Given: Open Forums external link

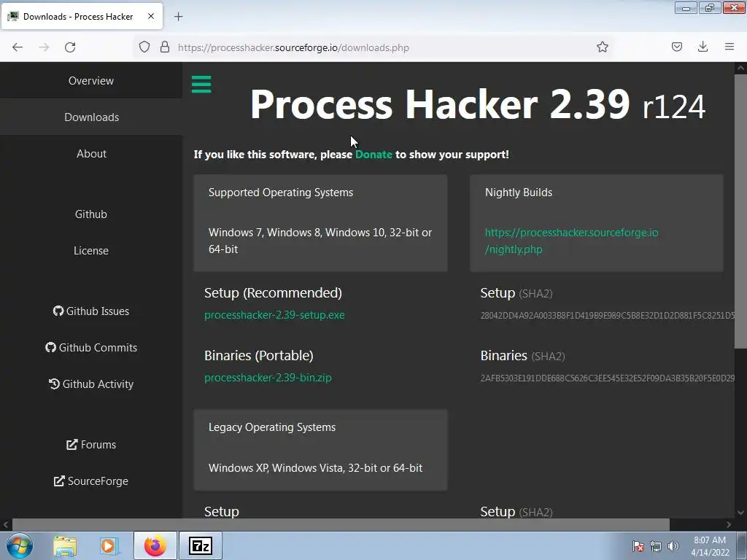Looking at the screenshot, I should click(91, 444).
